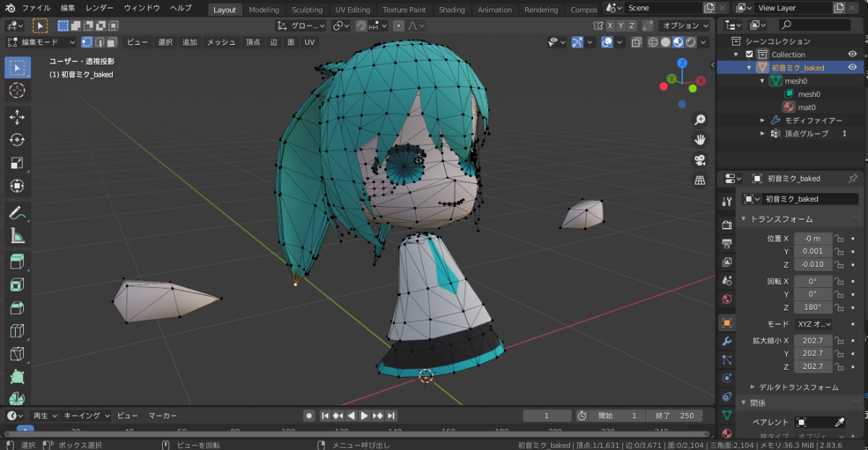Jump to the end frame
The height and width of the screenshot is (450, 868).
click(391, 415)
